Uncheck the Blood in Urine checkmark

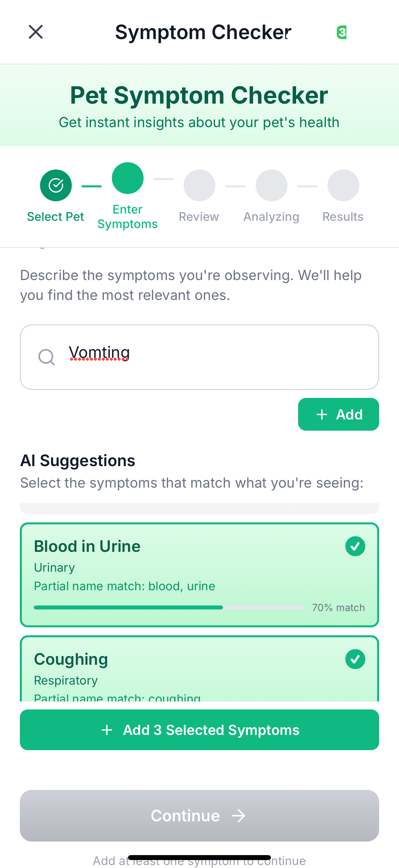tap(355, 546)
